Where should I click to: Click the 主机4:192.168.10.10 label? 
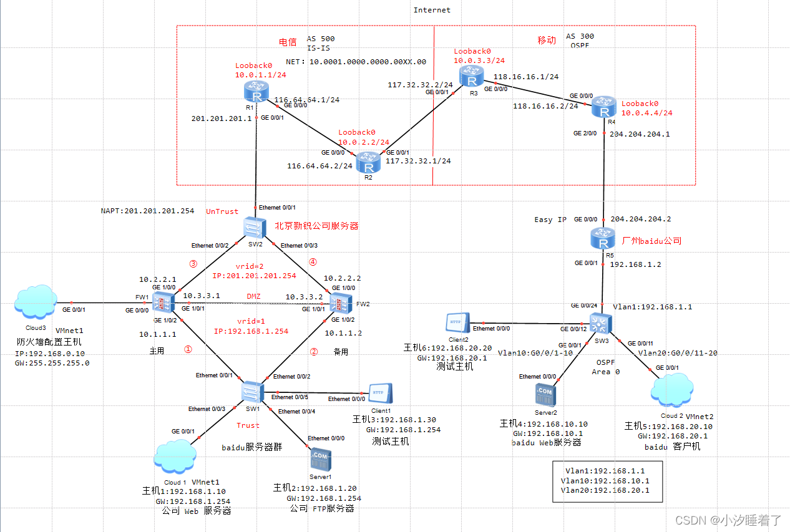(x=544, y=424)
